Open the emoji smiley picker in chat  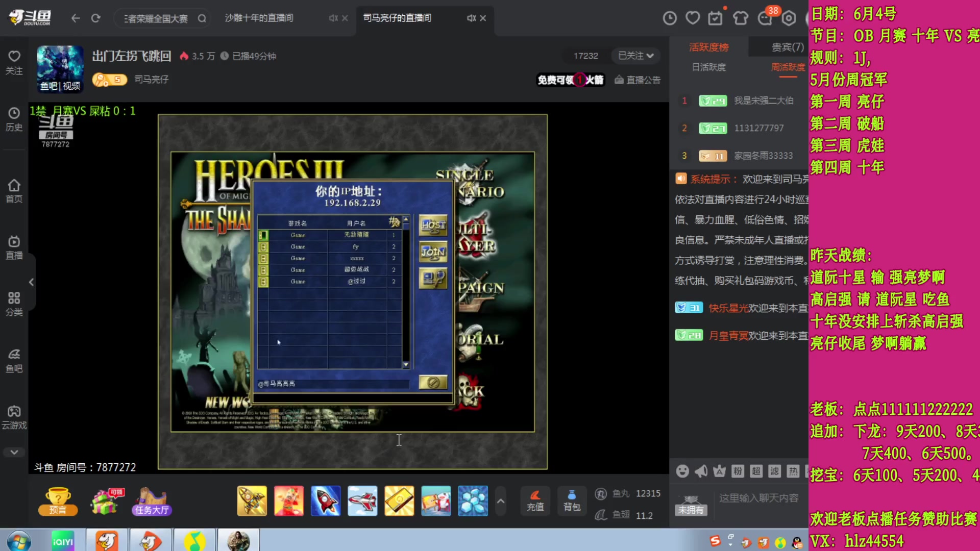[x=682, y=471]
